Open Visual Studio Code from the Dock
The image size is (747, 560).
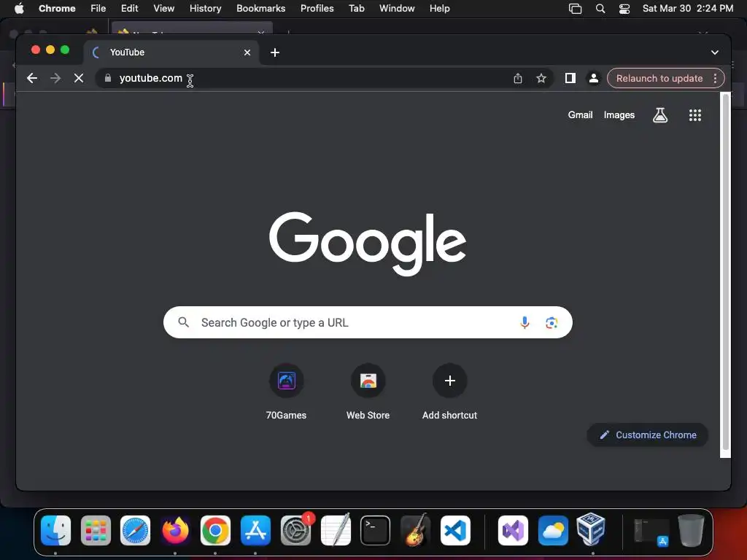(455, 530)
